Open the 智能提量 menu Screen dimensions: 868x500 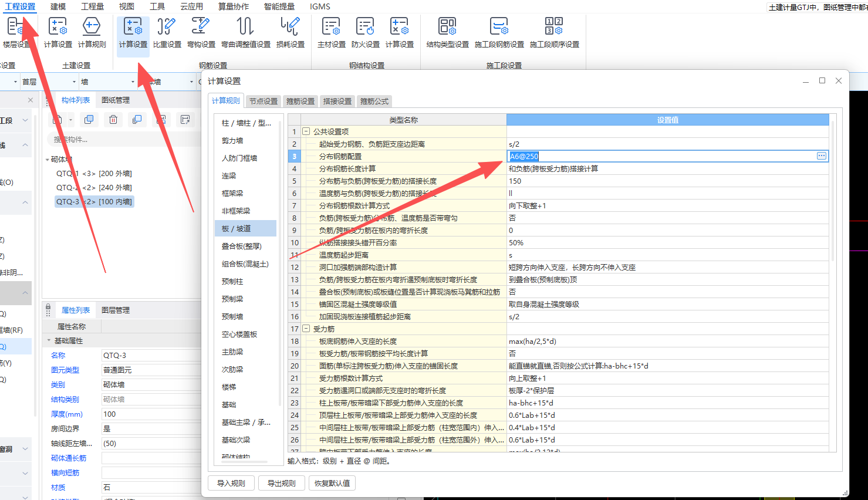click(279, 6)
